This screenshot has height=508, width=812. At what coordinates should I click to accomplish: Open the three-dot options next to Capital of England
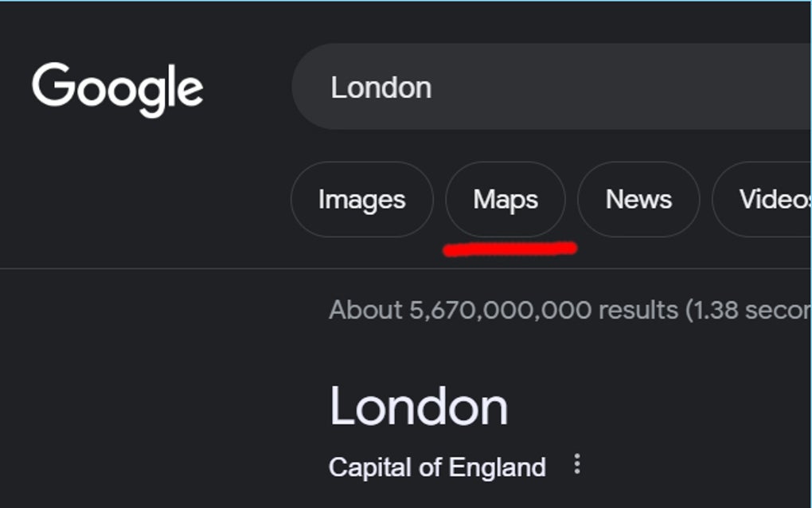(576, 466)
